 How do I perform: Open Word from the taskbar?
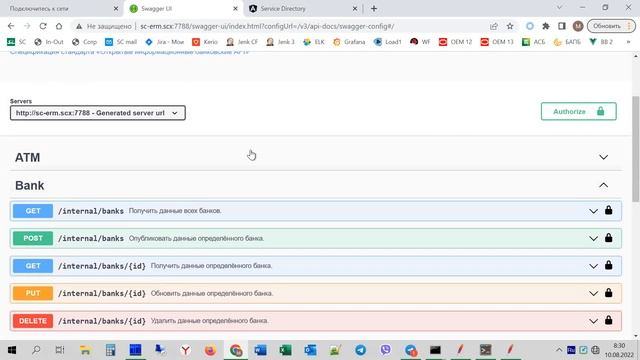(260, 350)
